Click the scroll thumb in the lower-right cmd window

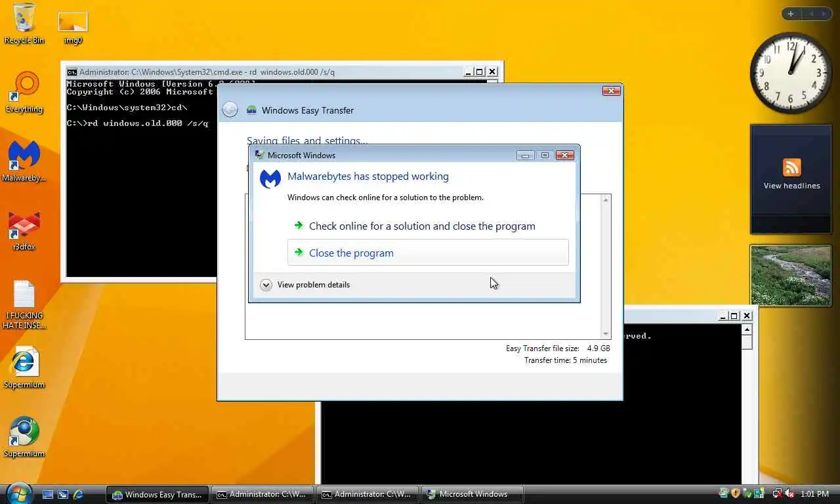[747, 342]
